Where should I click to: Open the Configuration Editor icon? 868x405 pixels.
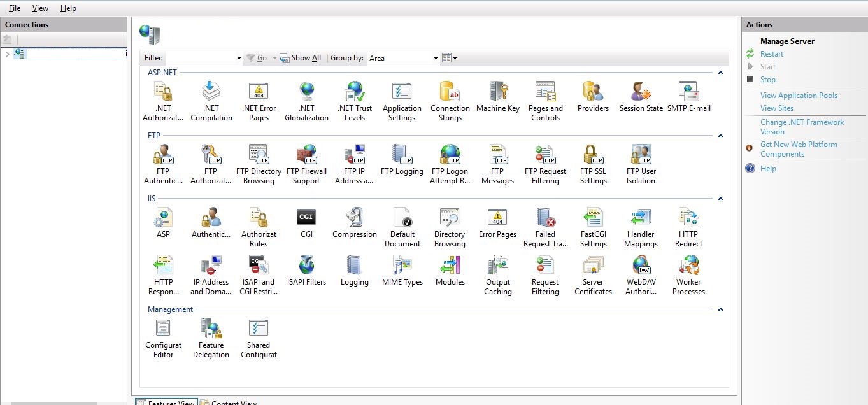coord(163,329)
